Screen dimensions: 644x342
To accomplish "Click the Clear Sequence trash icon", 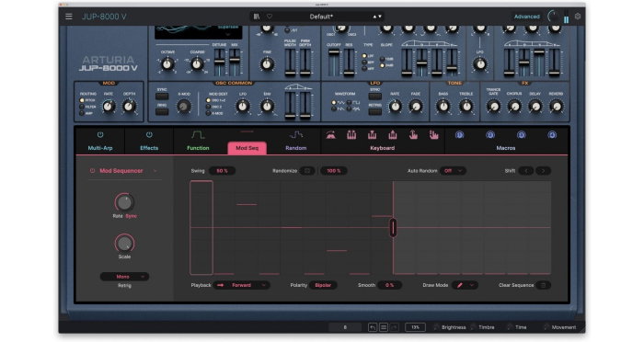I will (x=543, y=285).
